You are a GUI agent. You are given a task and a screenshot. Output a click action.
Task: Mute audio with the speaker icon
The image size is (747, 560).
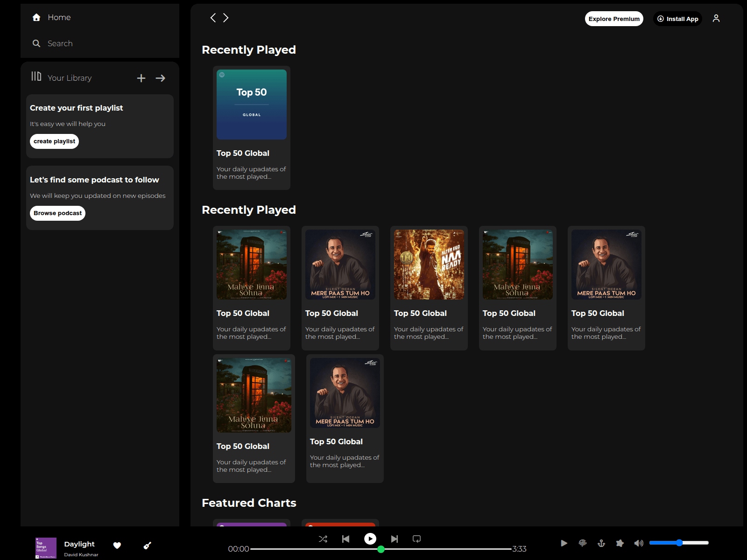click(x=639, y=543)
